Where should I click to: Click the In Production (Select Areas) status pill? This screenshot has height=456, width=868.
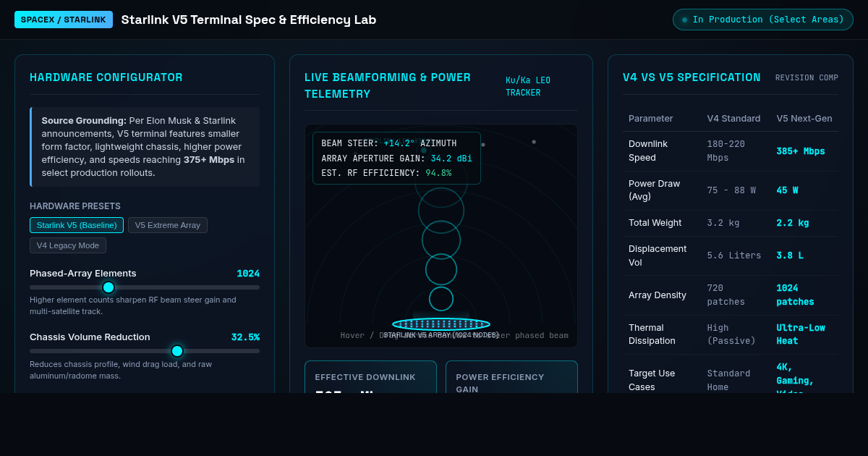point(763,20)
